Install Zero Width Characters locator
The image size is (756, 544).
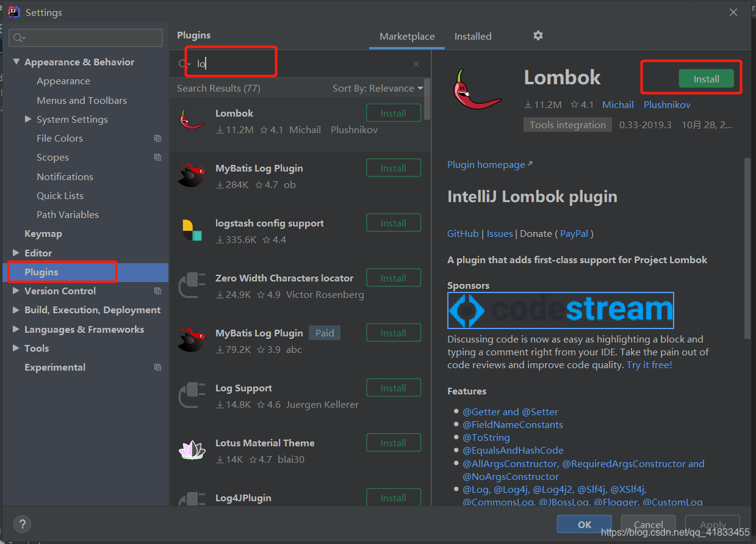pyautogui.click(x=394, y=278)
